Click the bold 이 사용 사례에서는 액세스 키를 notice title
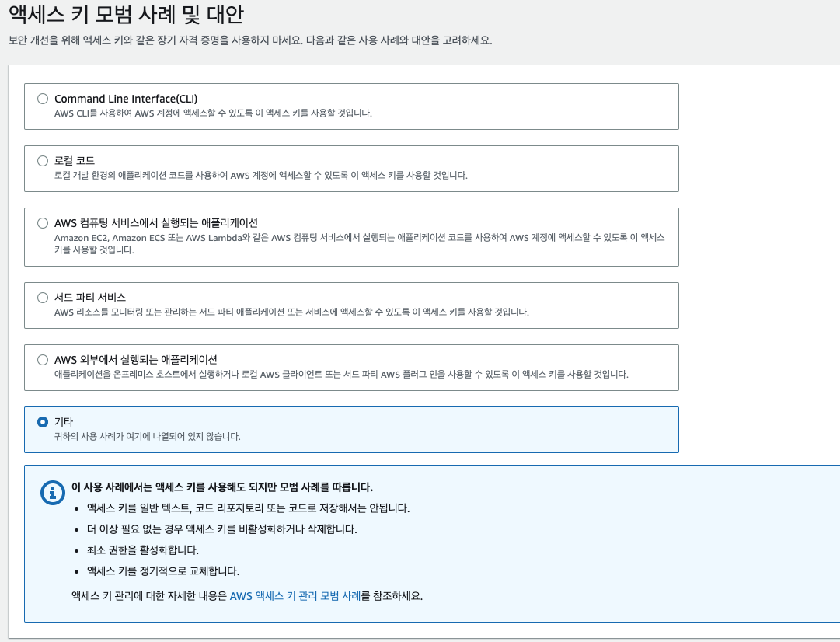Screen dimensions: 840x642 221,487
